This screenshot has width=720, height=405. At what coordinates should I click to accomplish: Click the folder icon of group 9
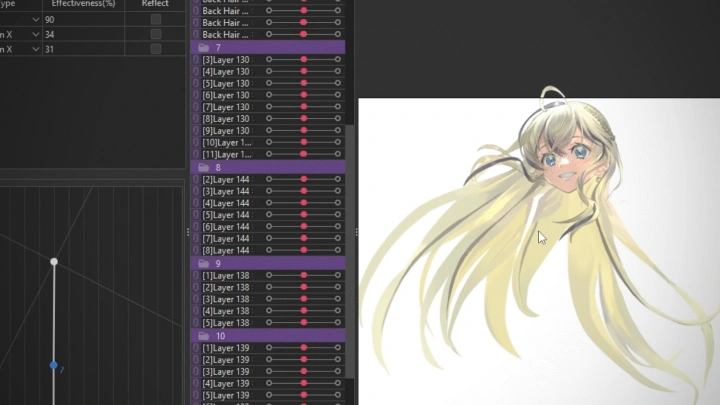pos(204,264)
